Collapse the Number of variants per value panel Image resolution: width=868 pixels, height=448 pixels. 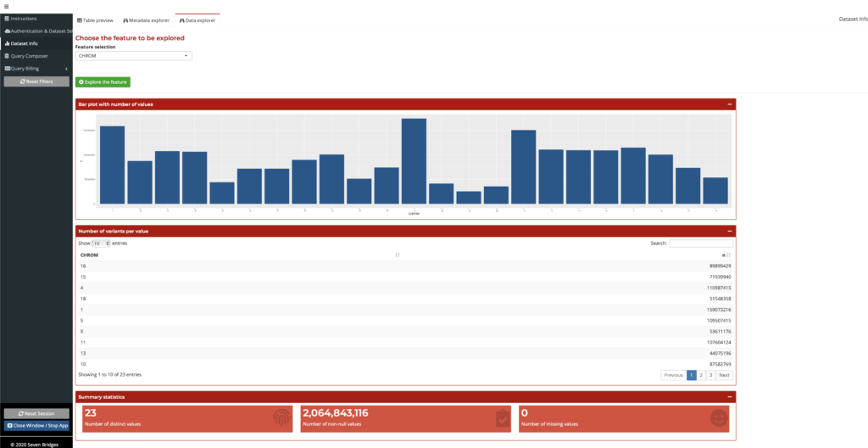[x=729, y=231]
